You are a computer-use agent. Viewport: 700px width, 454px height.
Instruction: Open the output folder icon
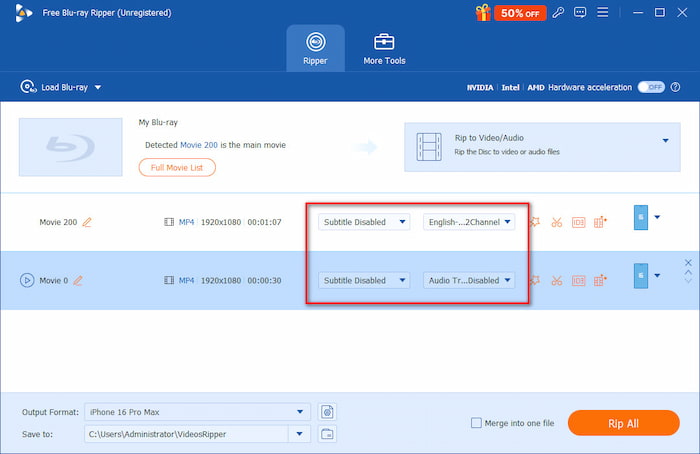[x=327, y=434]
